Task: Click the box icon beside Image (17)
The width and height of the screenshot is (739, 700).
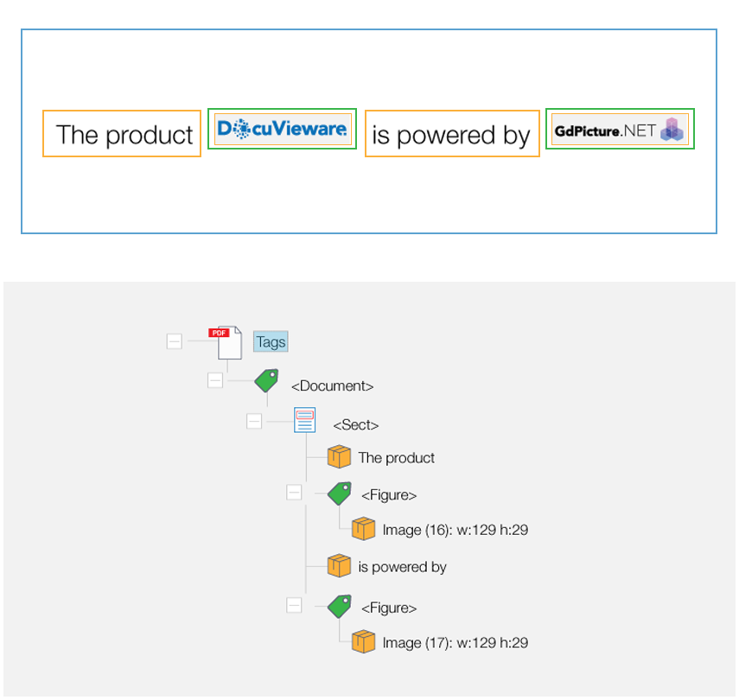Action: 363,641
